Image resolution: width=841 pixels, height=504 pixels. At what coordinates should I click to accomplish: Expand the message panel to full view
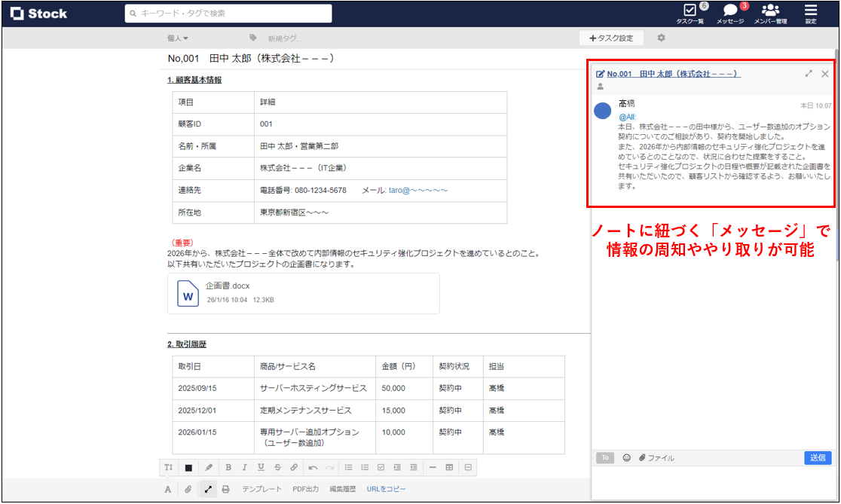click(x=807, y=73)
